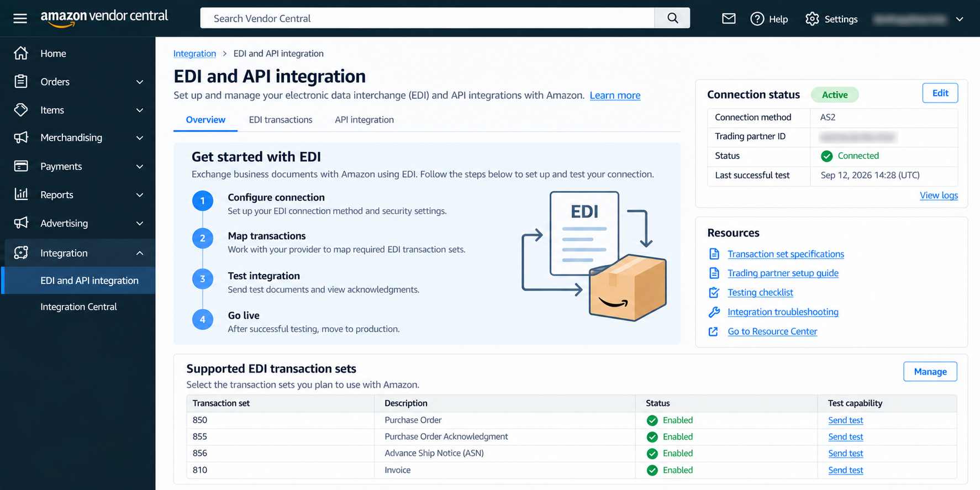
Task: Click the Go to Resource Center external icon
Action: coord(714,331)
